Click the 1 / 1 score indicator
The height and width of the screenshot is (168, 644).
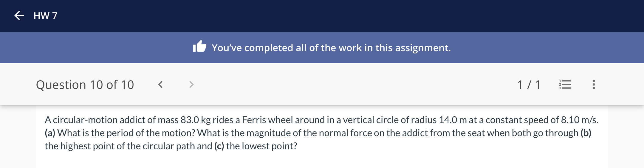(529, 85)
